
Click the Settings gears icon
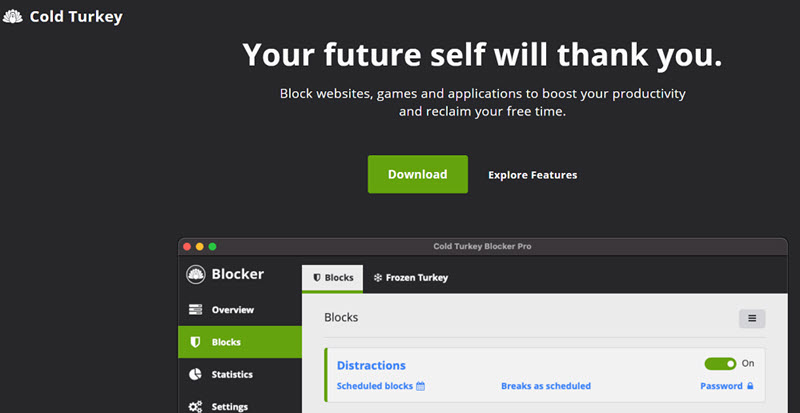tap(195, 407)
